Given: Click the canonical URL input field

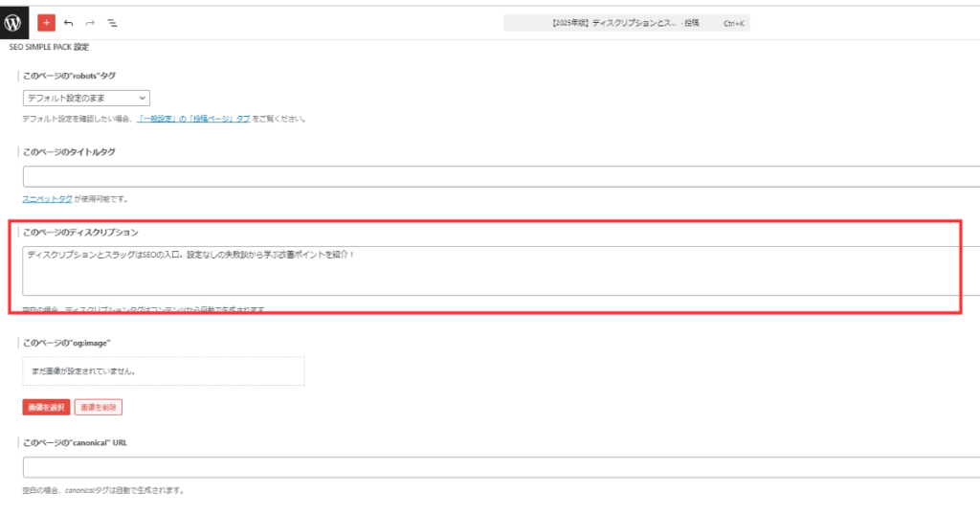Looking at the screenshot, I should [498, 467].
